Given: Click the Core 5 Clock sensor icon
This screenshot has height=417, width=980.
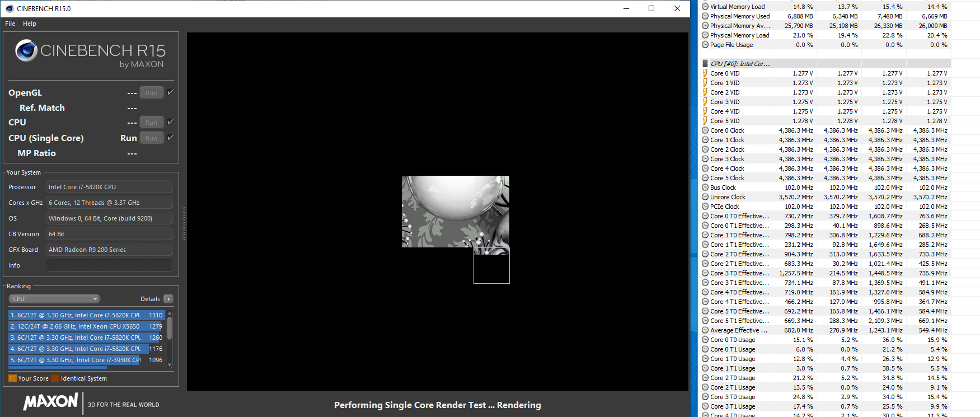Looking at the screenshot, I should click(x=705, y=178).
